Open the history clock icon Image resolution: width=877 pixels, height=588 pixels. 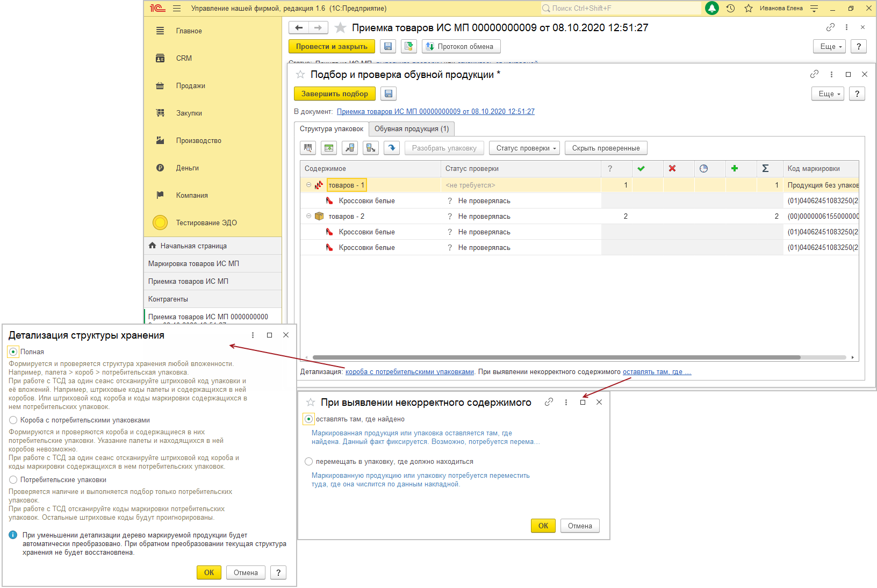click(730, 8)
